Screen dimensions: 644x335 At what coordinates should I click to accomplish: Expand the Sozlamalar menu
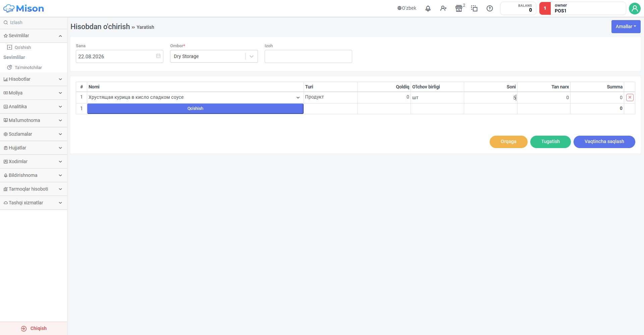click(x=34, y=134)
